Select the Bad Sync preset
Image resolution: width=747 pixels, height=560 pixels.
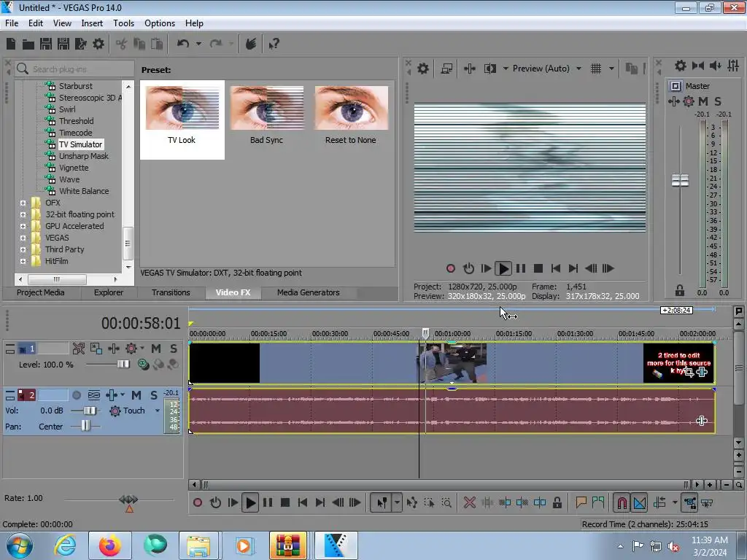(266, 116)
